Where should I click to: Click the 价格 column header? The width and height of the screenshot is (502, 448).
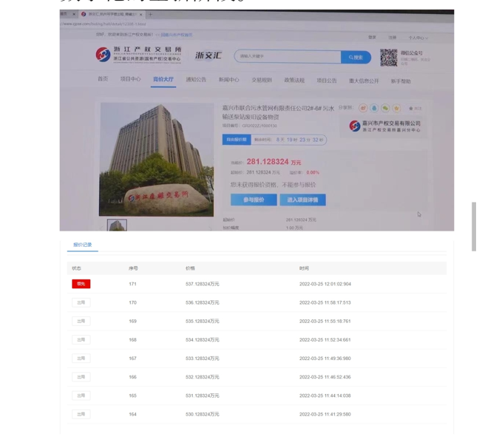tap(190, 268)
